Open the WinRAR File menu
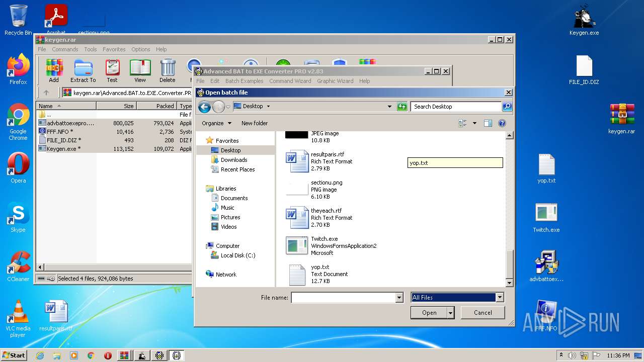 [x=42, y=49]
